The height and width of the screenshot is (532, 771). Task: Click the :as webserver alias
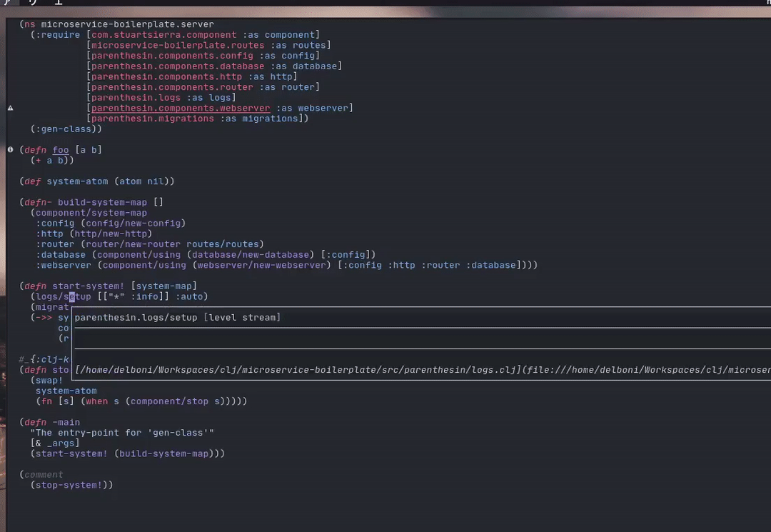pyautogui.click(x=312, y=108)
